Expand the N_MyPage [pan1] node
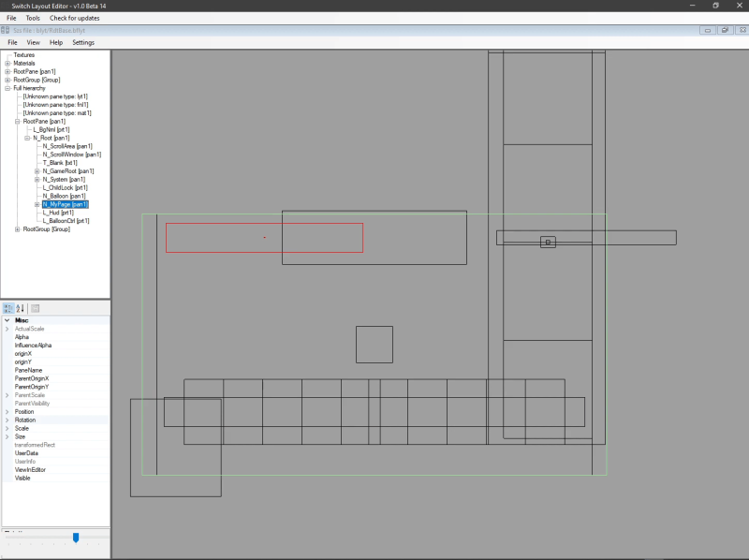The width and height of the screenshot is (749, 560). [37, 204]
